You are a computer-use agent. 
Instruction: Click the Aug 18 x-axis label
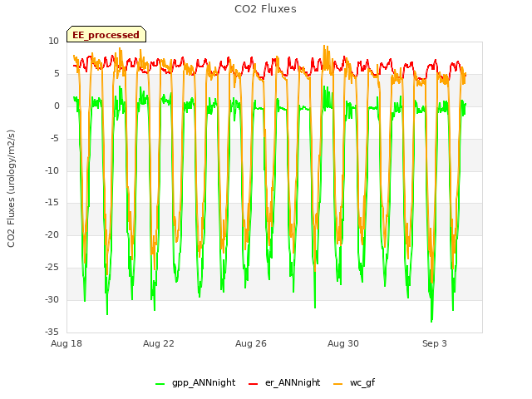point(66,343)
